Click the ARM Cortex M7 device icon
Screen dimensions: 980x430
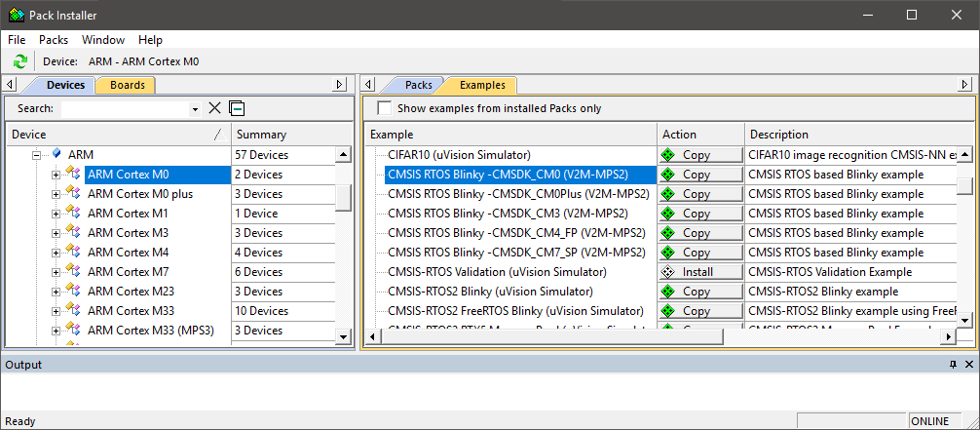pos(73,271)
